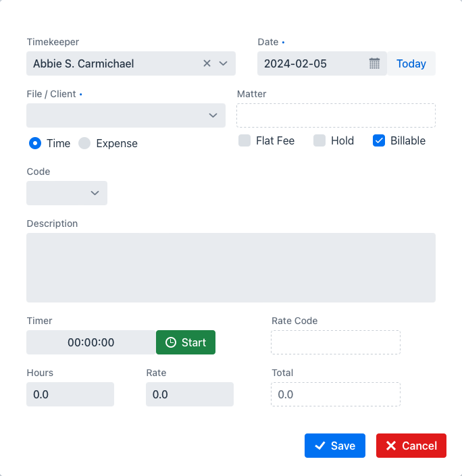This screenshot has width=462, height=476.
Task: Save the time entry
Action: [x=335, y=446]
